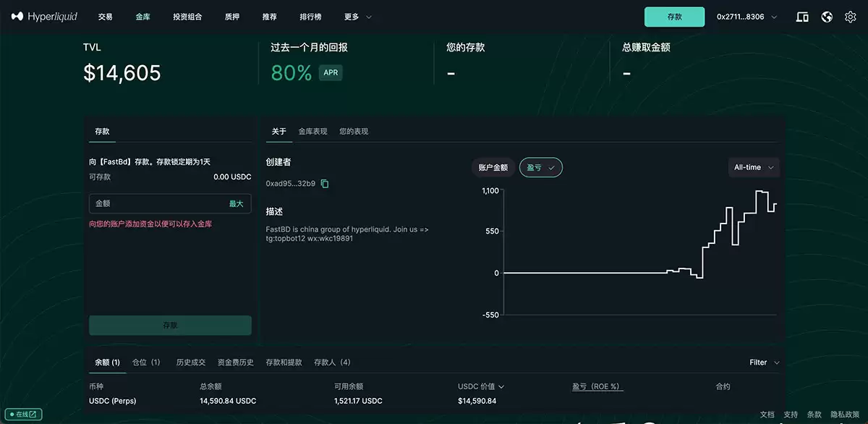The width and height of the screenshot is (868, 424).
Task: Open the settings gear icon
Action: (851, 16)
